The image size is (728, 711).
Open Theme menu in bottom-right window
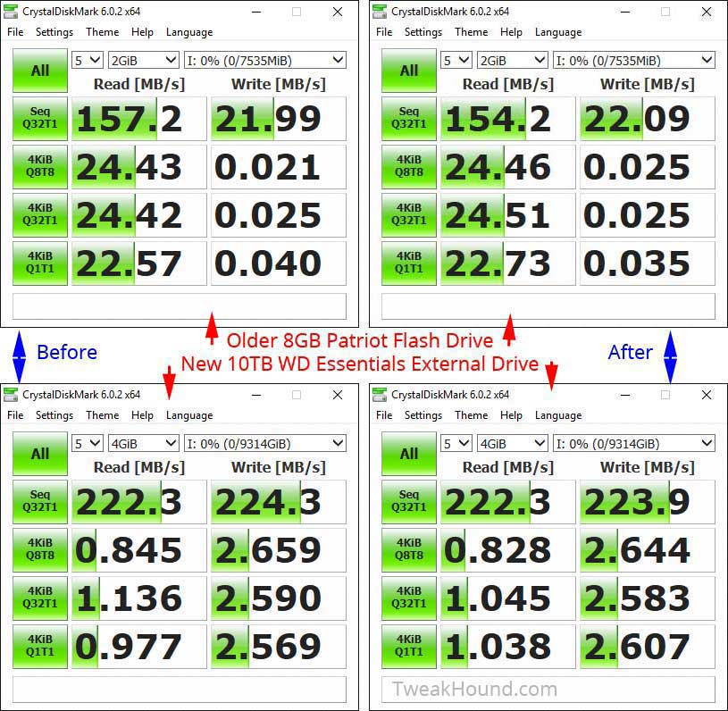click(x=472, y=415)
